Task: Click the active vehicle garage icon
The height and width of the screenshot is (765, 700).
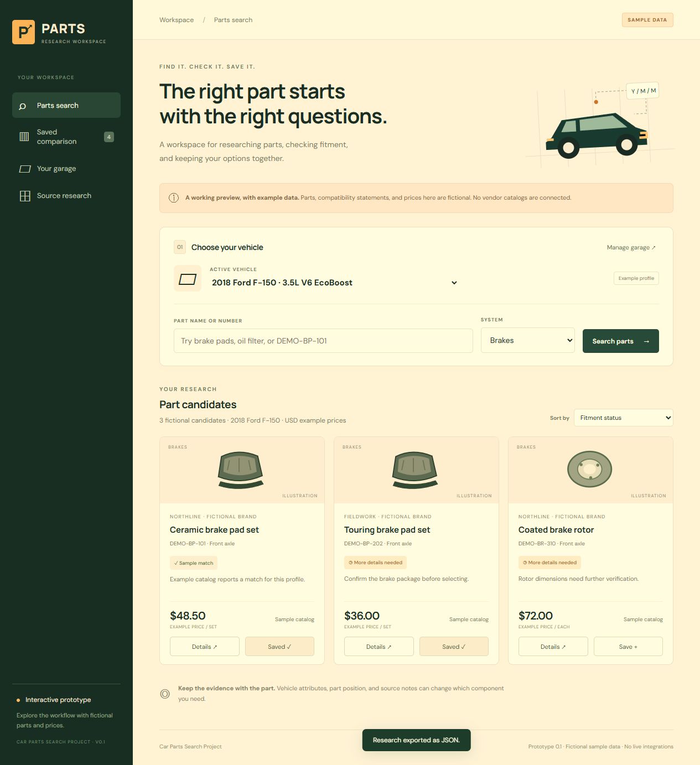Action: pos(188,279)
